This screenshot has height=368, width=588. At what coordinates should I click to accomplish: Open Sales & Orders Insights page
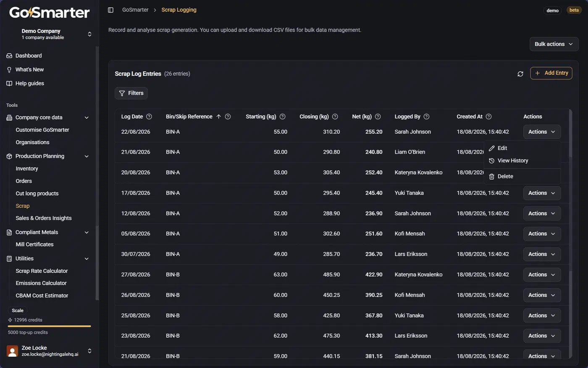coord(44,218)
